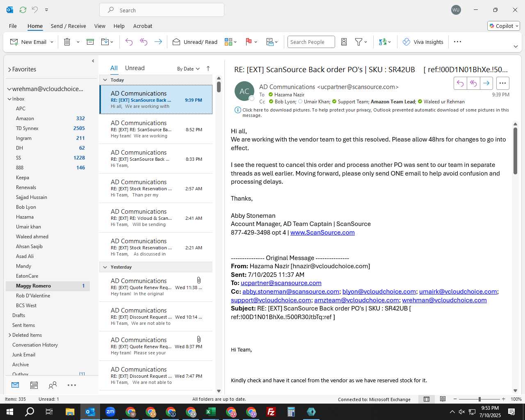Open the Maggy Romero folder

coord(48,286)
